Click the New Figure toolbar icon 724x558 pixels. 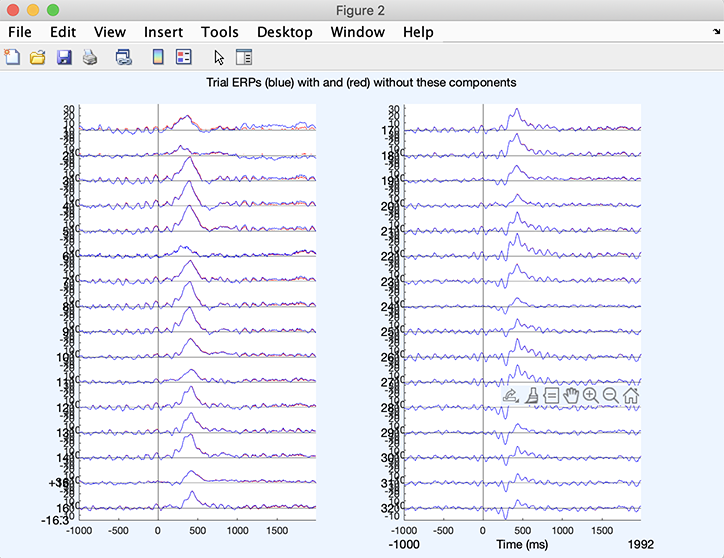coord(13,57)
